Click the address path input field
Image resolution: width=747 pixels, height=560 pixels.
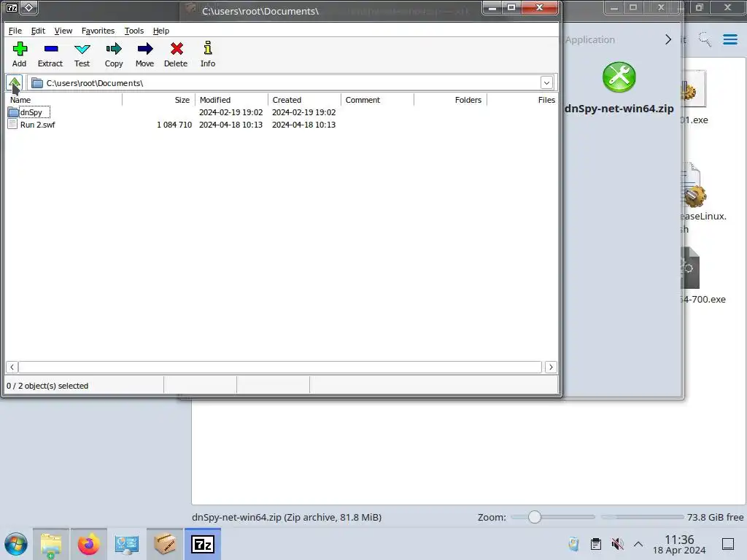click(284, 83)
